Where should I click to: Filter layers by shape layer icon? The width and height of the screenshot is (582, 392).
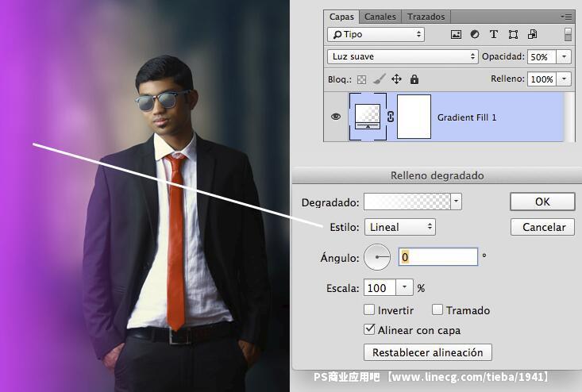[x=513, y=34]
